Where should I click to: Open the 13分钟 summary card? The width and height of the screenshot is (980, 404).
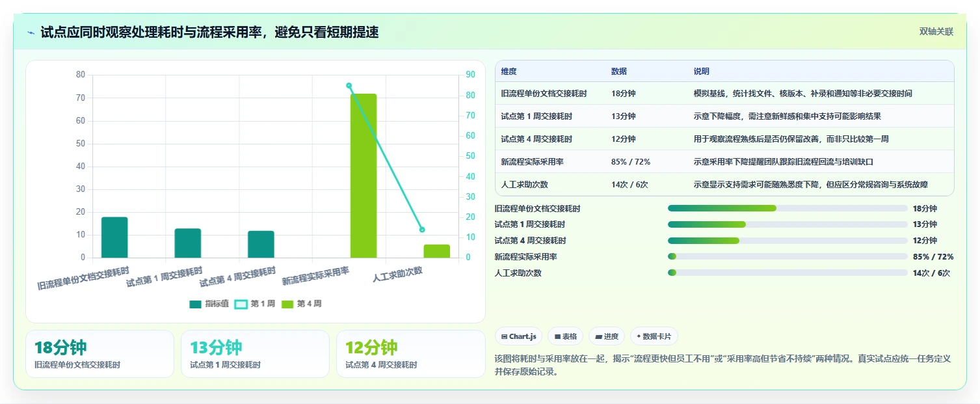point(255,354)
